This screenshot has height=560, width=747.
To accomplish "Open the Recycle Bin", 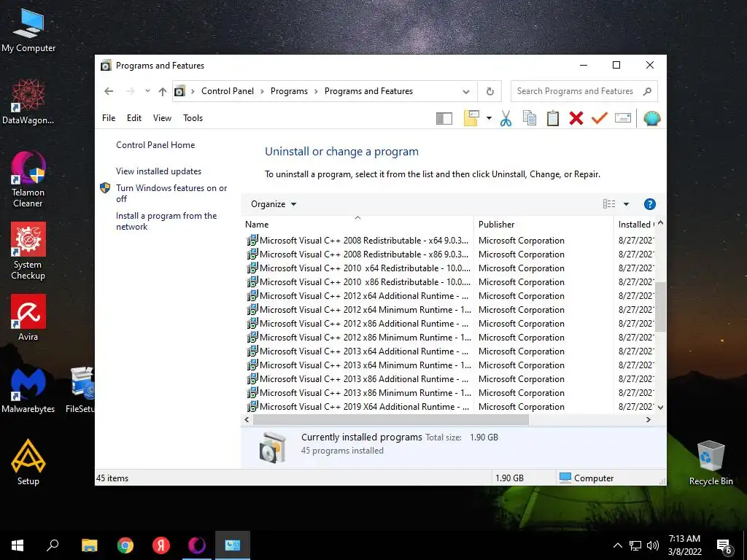I will tap(711, 462).
